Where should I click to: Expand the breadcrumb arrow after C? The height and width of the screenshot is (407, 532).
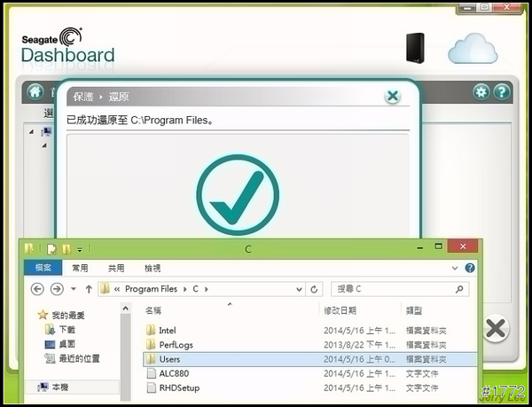(207, 289)
